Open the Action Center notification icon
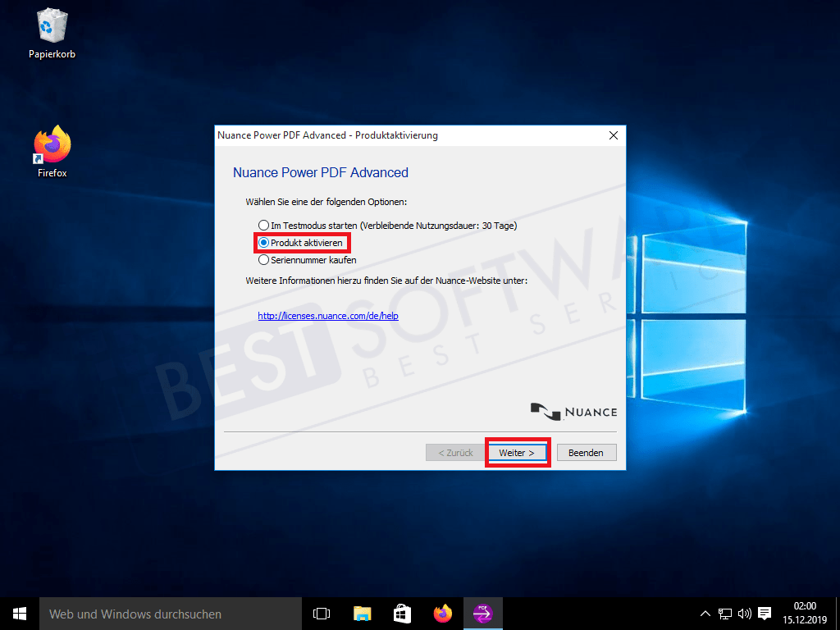840x630 pixels. tap(765, 613)
